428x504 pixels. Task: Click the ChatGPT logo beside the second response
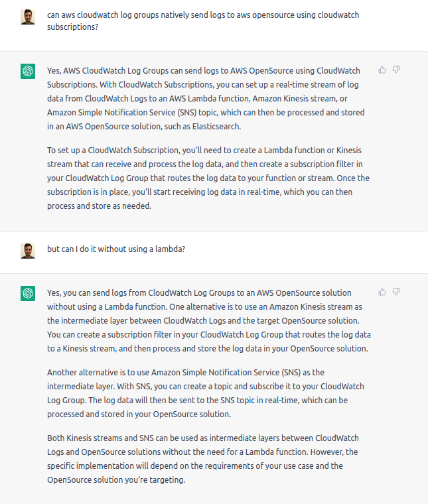[28, 294]
